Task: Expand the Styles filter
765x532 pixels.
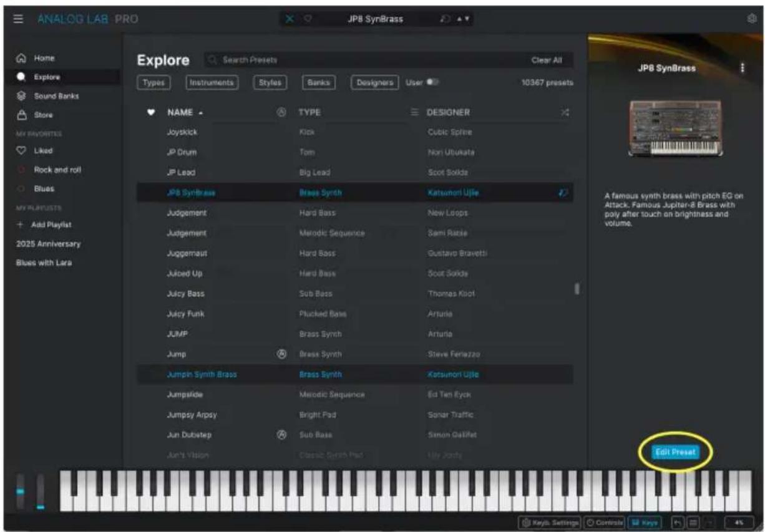Action: click(270, 82)
